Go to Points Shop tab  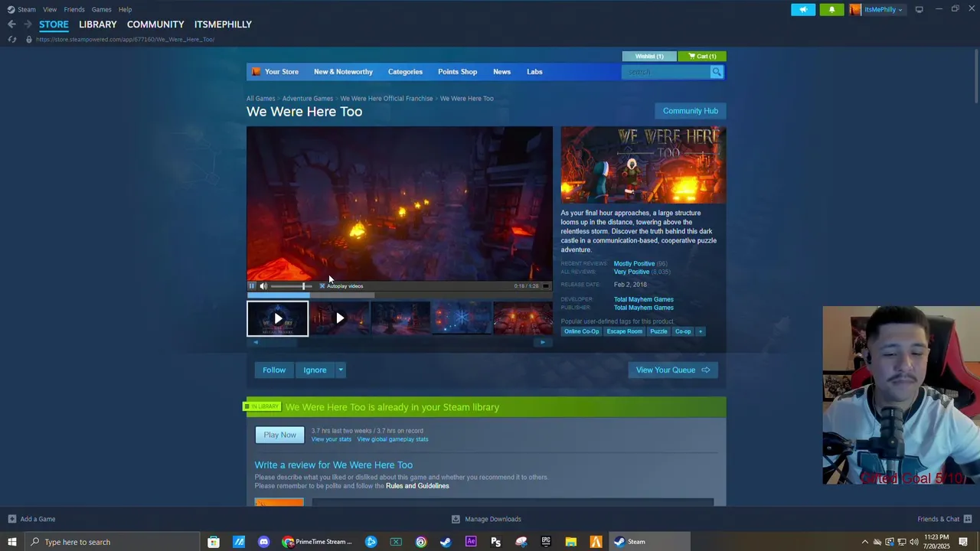(457, 72)
